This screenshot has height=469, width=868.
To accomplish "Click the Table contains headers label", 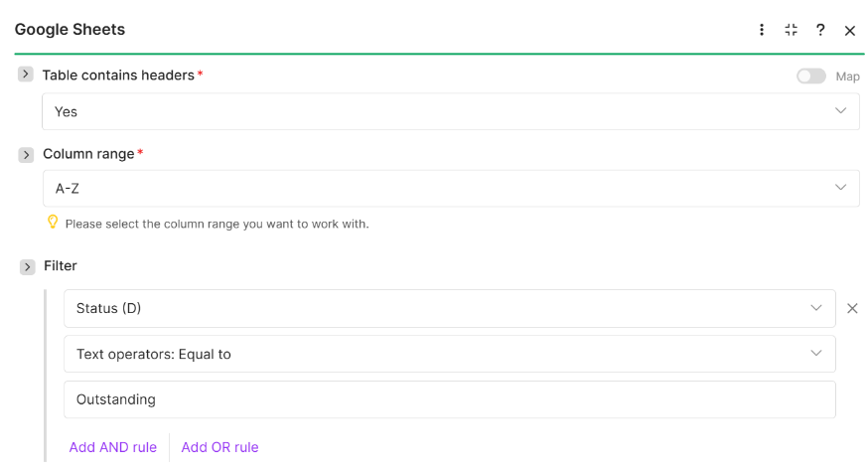I will 118,76.
